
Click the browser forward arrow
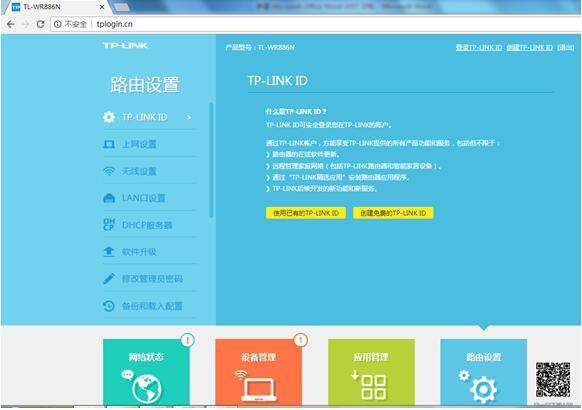click(x=26, y=24)
